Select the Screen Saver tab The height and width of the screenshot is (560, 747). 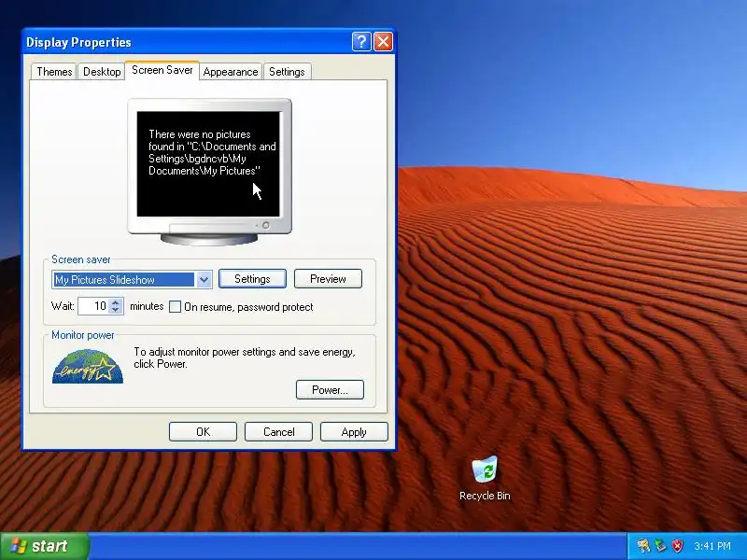[162, 71]
